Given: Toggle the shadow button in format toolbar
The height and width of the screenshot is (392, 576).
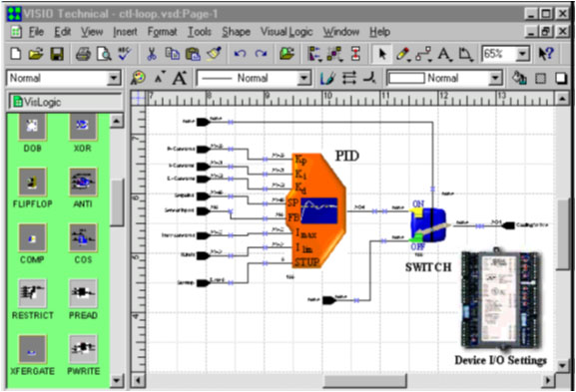Looking at the screenshot, I should tap(560, 78).
